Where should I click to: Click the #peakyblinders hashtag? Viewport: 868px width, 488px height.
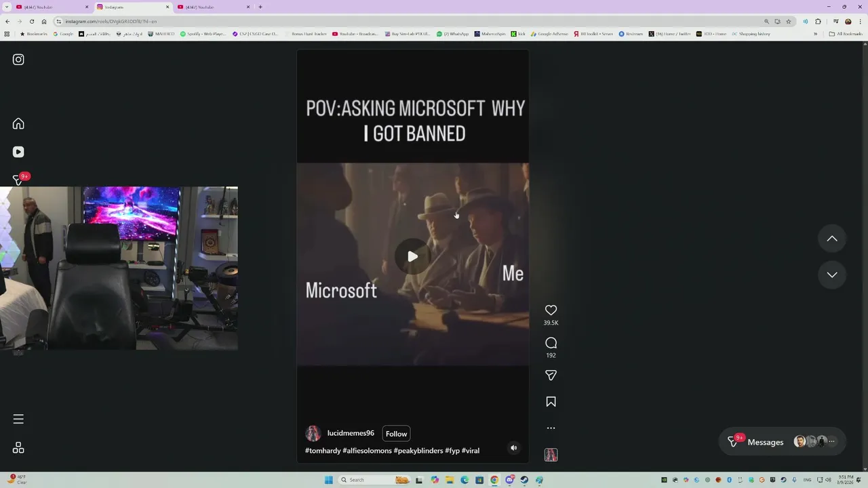coord(418,451)
